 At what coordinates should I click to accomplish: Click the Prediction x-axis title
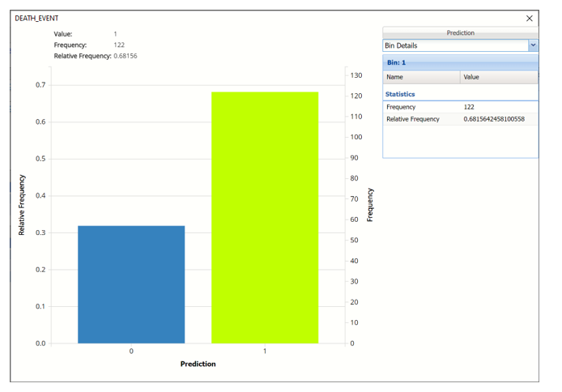coord(198,364)
